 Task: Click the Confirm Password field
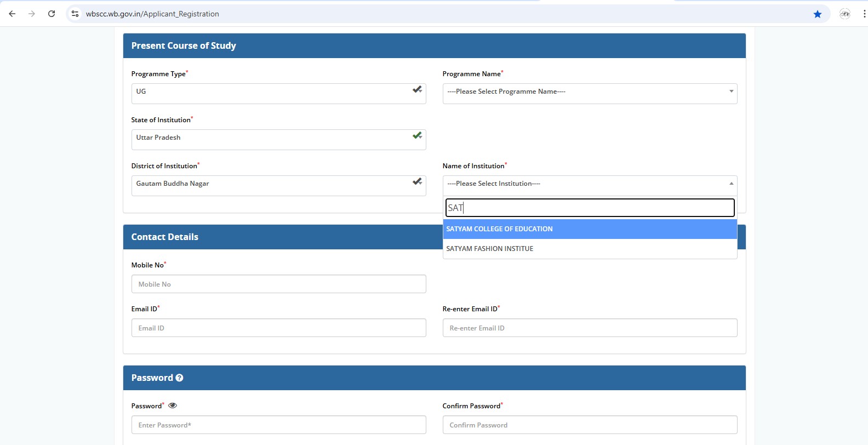click(x=589, y=425)
